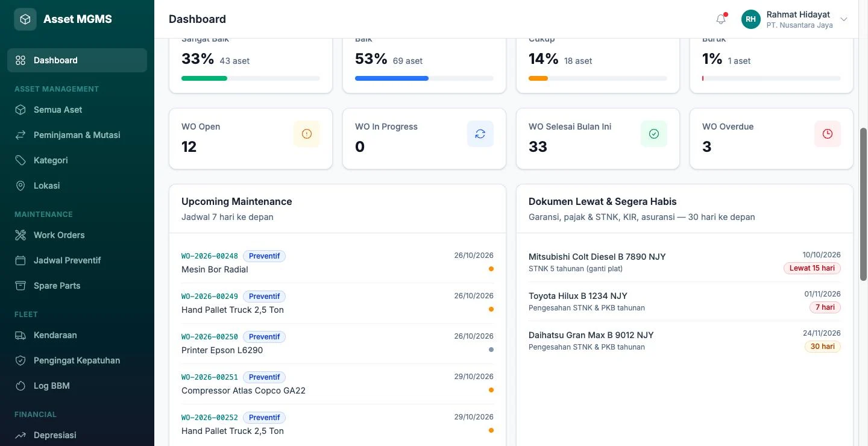Screen dimensions: 868x446
Task: Click the Cukup orange progress bar
Action: 538,78
